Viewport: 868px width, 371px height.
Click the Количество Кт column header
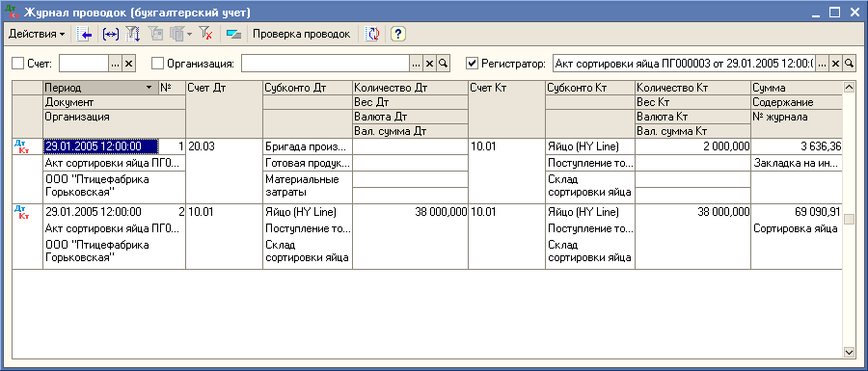693,88
